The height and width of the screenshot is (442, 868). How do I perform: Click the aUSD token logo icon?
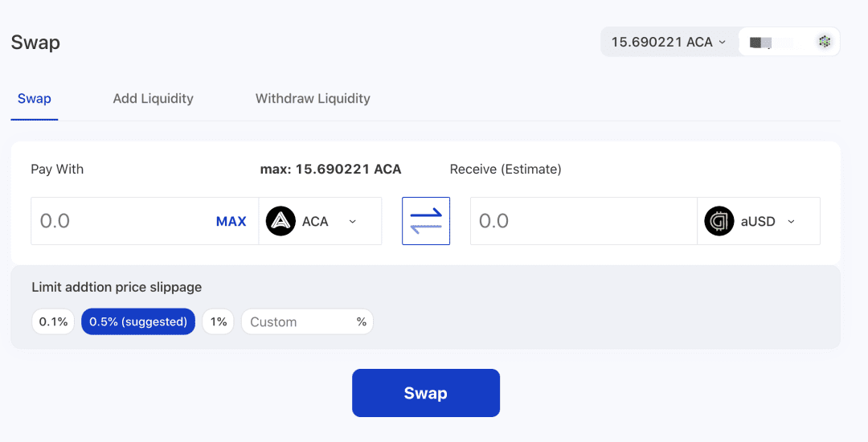coord(719,221)
